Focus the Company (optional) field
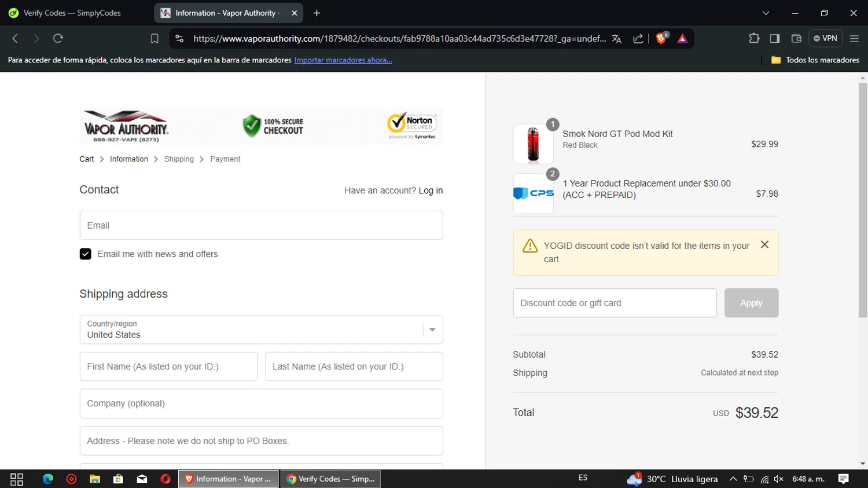 (x=261, y=403)
